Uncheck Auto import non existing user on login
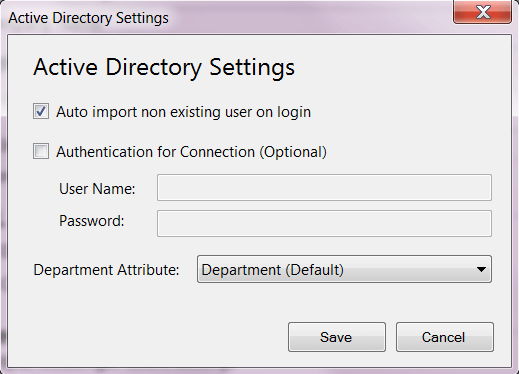Viewport: 519px width, 374px height. (x=41, y=111)
